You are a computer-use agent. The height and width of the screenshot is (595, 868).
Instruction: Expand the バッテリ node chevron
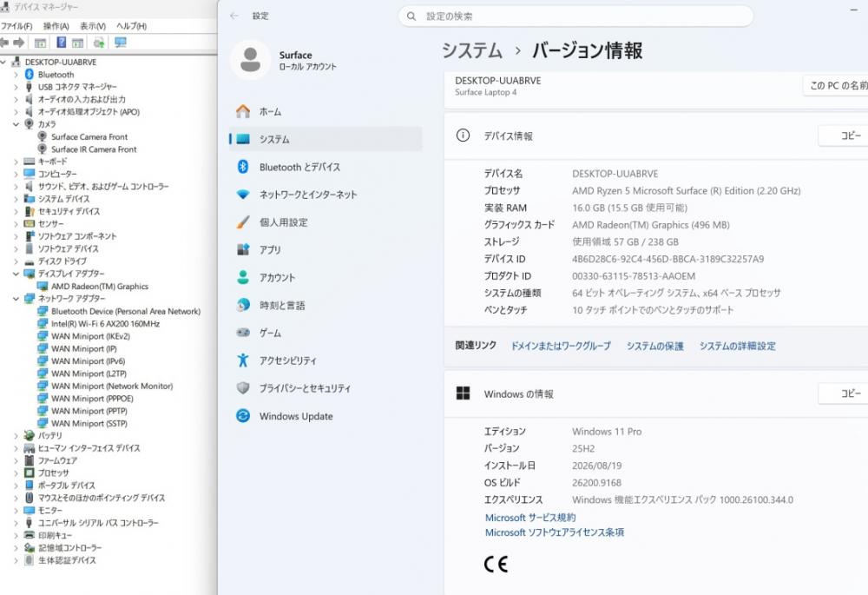(16, 435)
